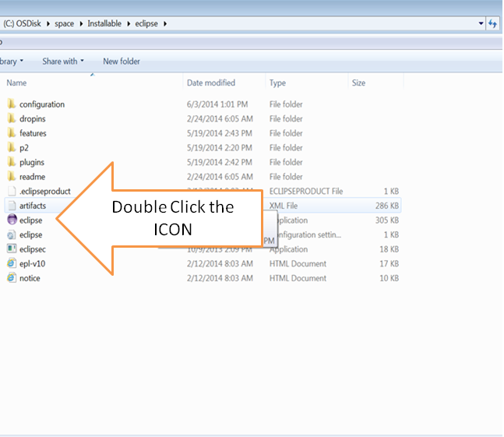
Task: Click the 5/19/2014 2:42 PM date
Action: [x=220, y=162]
